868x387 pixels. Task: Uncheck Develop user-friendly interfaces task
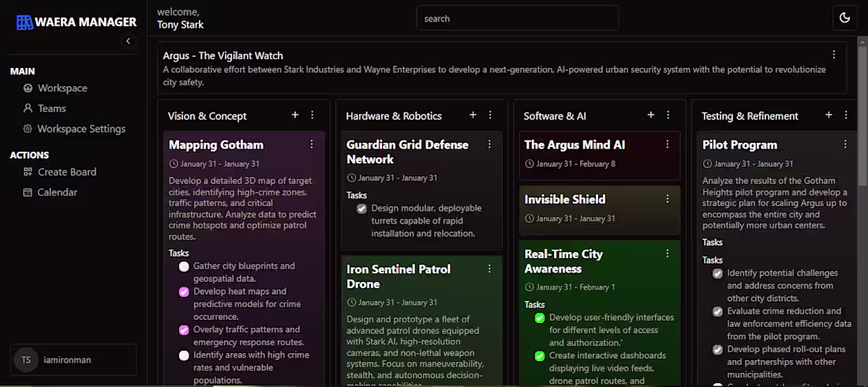click(540, 318)
